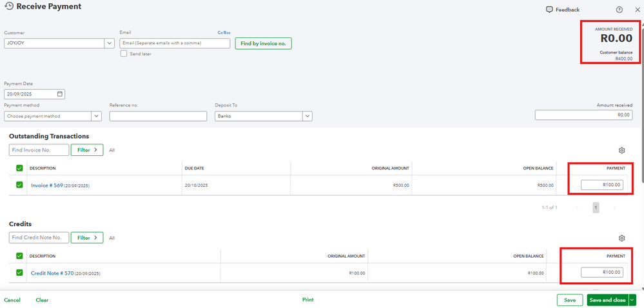
Task: Click the Save button
Action: [x=570, y=300]
